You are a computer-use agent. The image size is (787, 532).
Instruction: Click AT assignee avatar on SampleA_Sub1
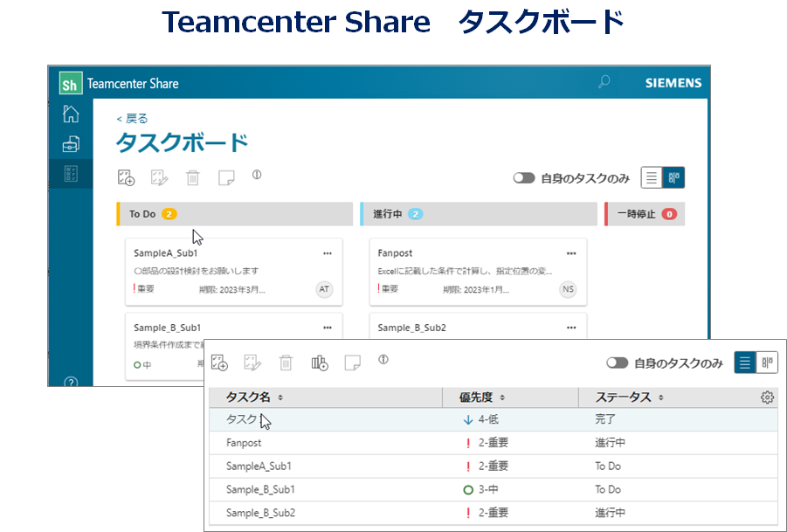pyautogui.click(x=324, y=289)
